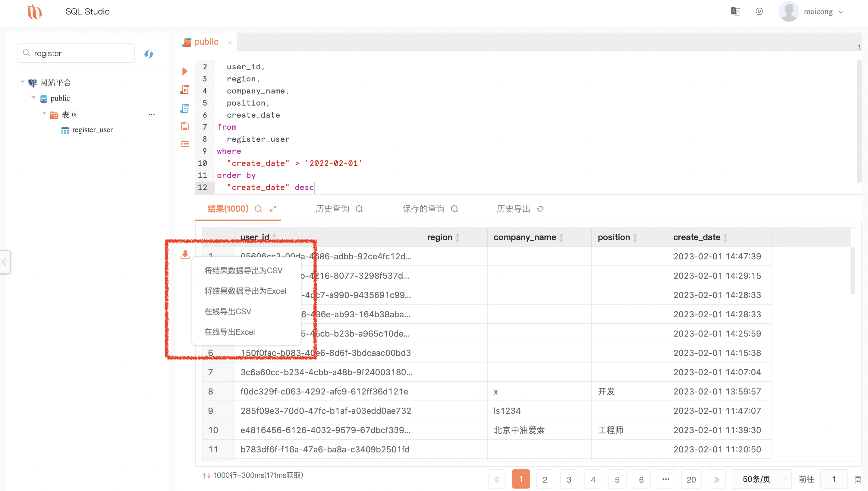This screenshot has height=491, width=868.
Task: Open the 50条/页 page size dropdown
Action: click(x=762, y=479)
